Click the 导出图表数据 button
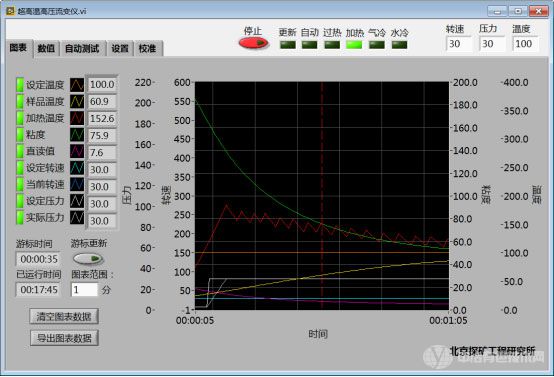Image resolution: width=554 pixels, height=377 pixels. pos(64,338)
